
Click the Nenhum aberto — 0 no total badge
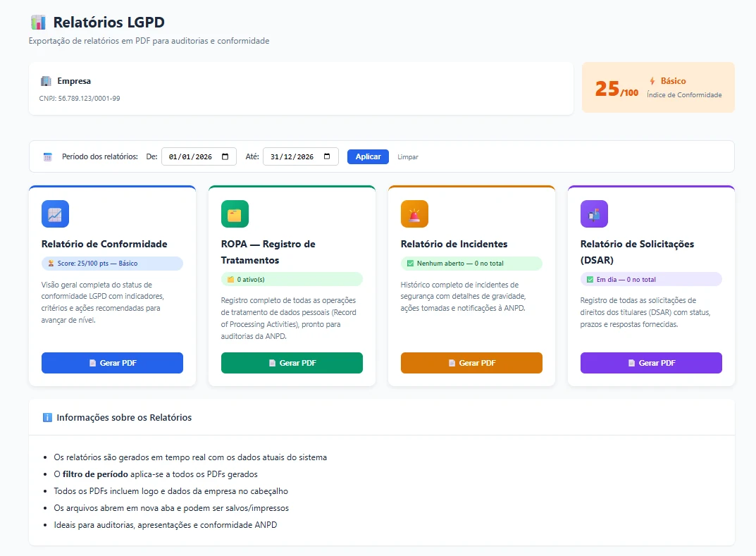coord(471,264)
